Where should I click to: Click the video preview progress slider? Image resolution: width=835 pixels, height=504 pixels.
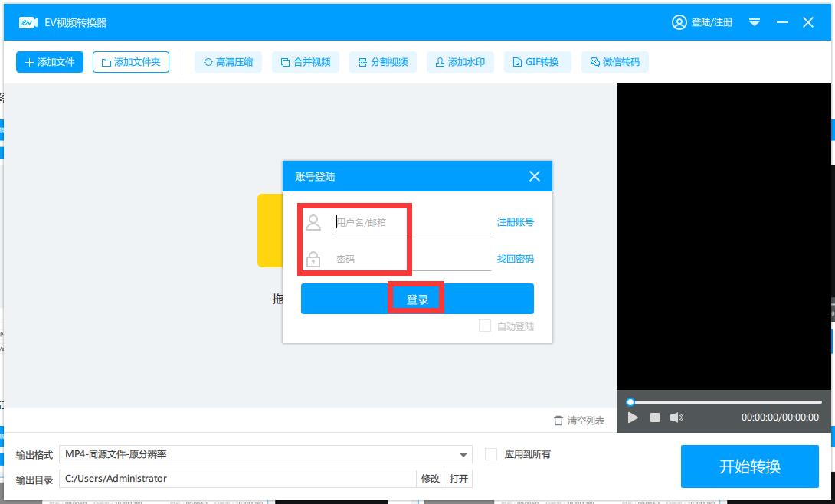[724, 401]
